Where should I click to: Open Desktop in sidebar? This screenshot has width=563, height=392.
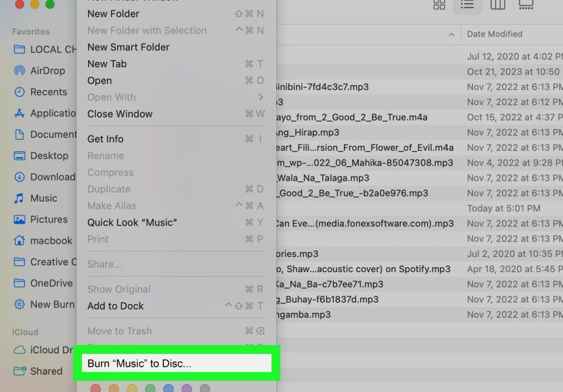[41, 155]
